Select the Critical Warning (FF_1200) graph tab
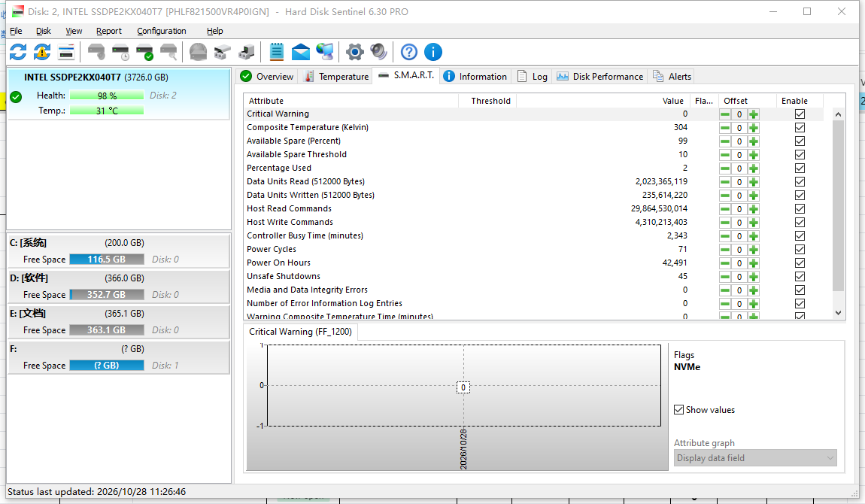The width and height of the screenshot is (865, 504). point(301,332)
